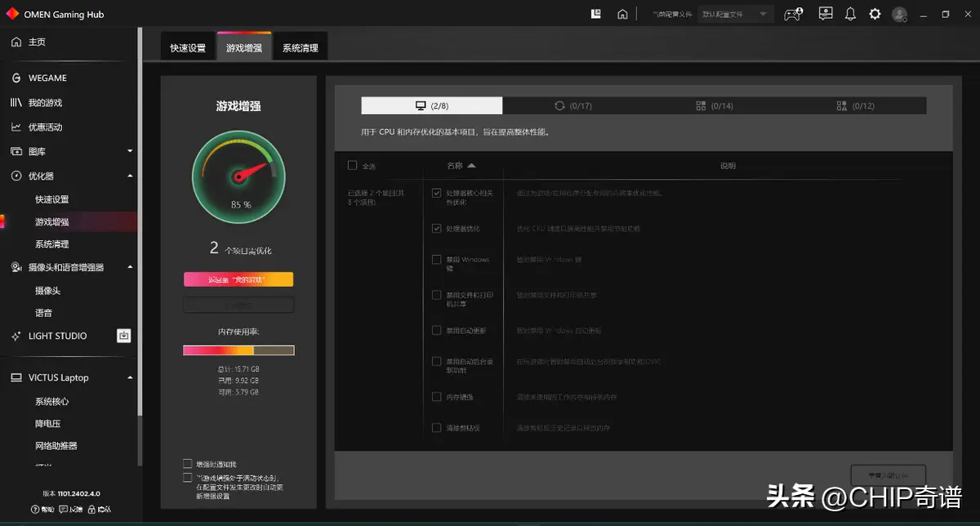Click the download icon beside LIGHT STUDIO
The width and height of the screenshot is (980, 526).
pos(123,336)
